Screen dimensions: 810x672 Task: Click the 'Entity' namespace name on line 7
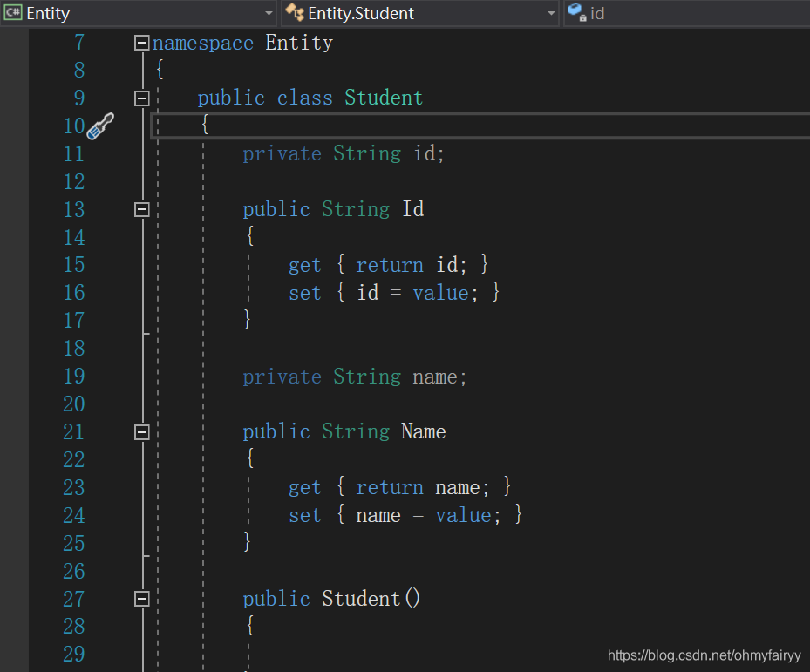299,43
